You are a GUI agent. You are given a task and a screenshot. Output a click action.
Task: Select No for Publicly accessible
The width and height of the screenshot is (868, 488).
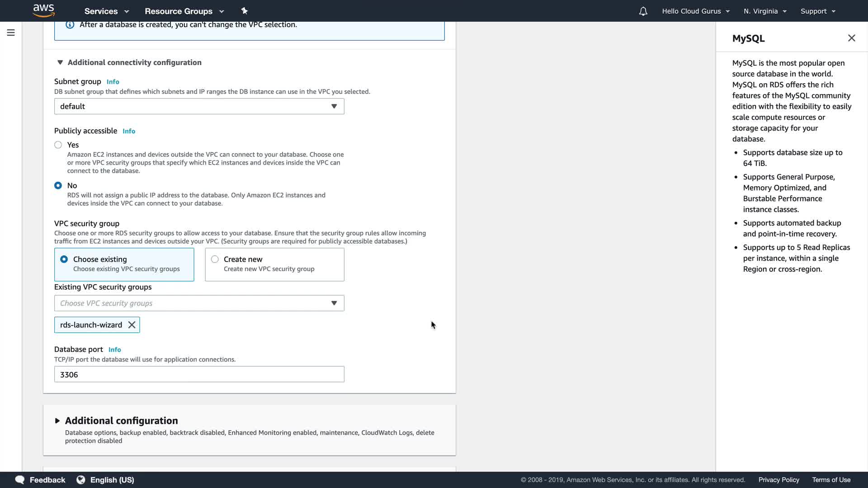point(58,186)
